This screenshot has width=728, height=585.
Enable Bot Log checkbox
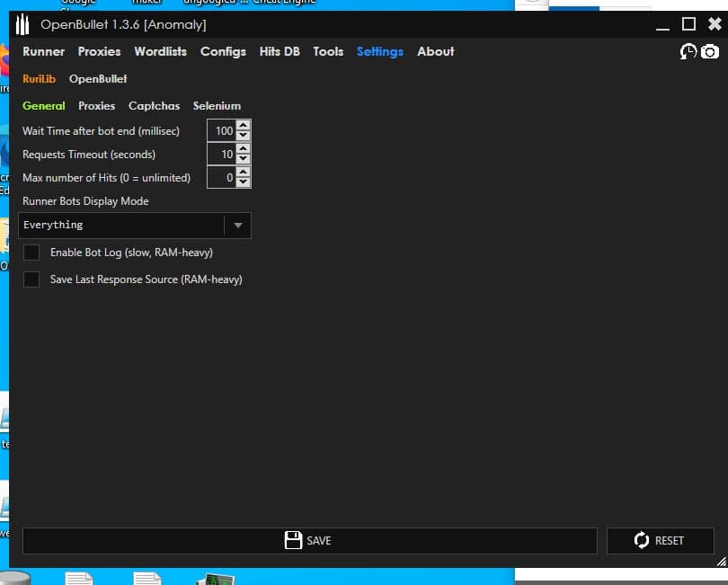click(x=31, y=253)
